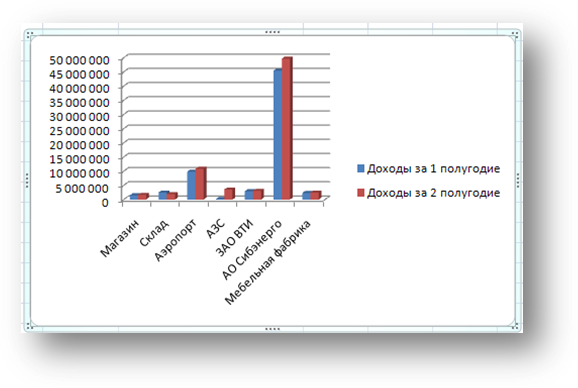
Task: Click the 15 000 000 axis value
Action: click(80, 159)
